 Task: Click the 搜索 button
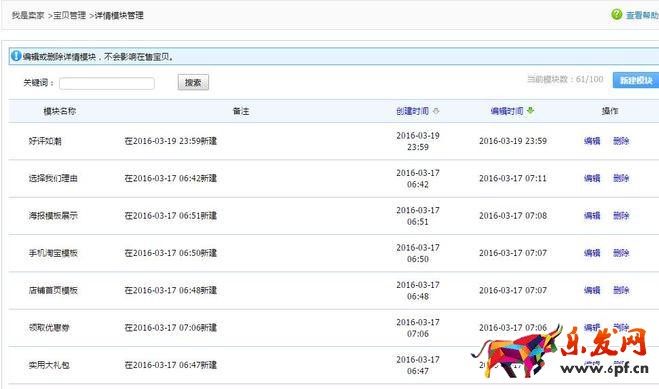click(x=193, y=82)
